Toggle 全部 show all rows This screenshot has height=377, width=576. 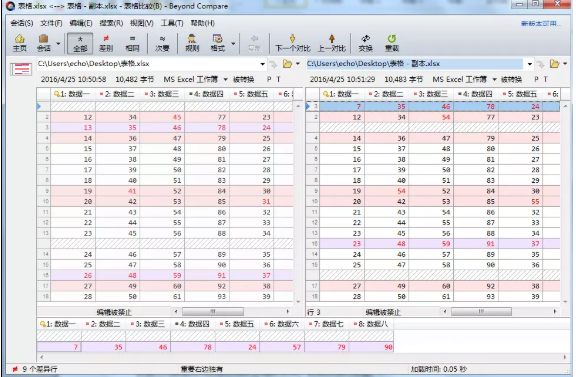point(80,43)
